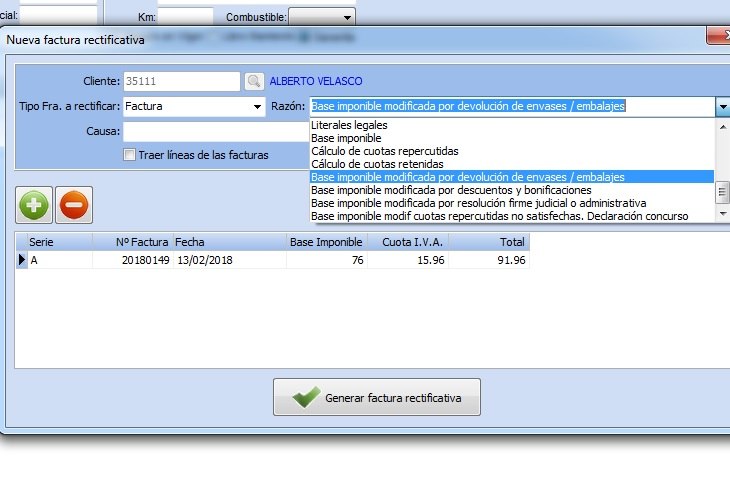Click the 'Total' column header
Screen dimensions: 730x487
click(x=489, y=242)
